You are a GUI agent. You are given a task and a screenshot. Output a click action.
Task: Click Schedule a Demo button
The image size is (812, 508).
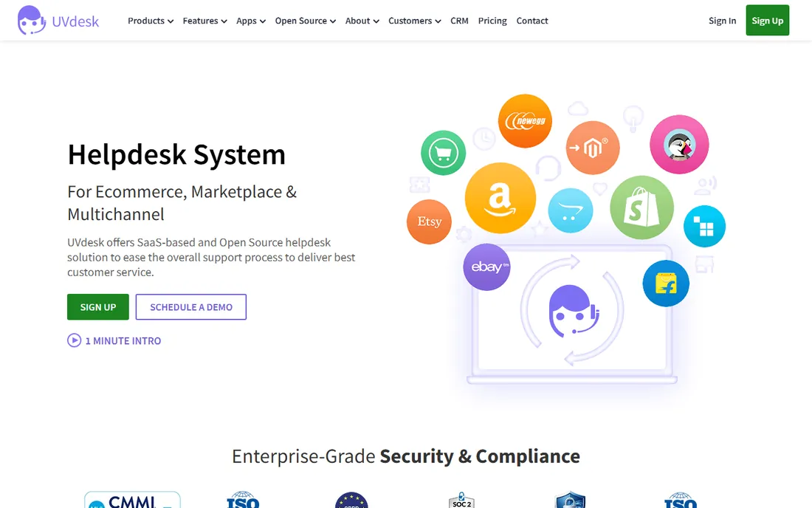(x=191, y=307)
